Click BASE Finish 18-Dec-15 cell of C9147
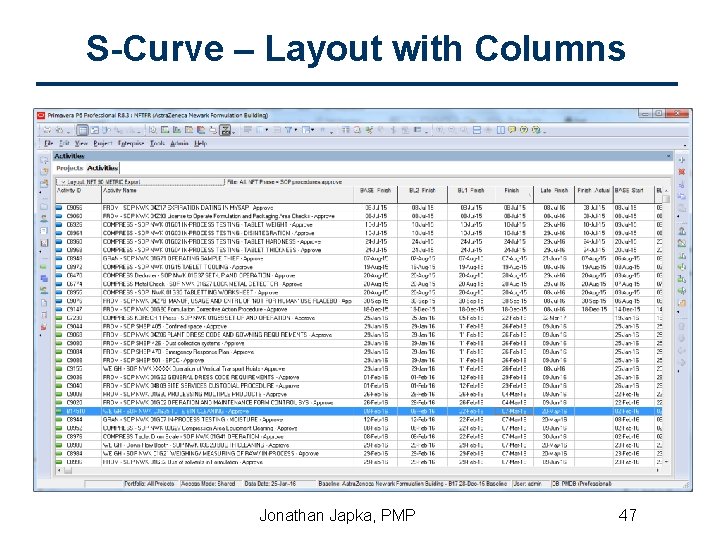Viewport: 720px width, 540px height. (x=376, y=309)
